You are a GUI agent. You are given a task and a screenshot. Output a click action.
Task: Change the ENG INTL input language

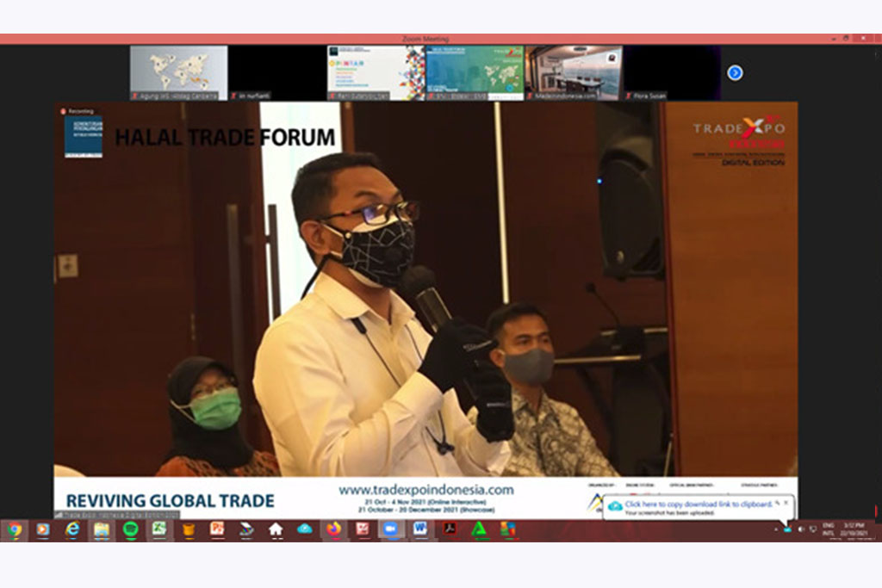[828, 529]
